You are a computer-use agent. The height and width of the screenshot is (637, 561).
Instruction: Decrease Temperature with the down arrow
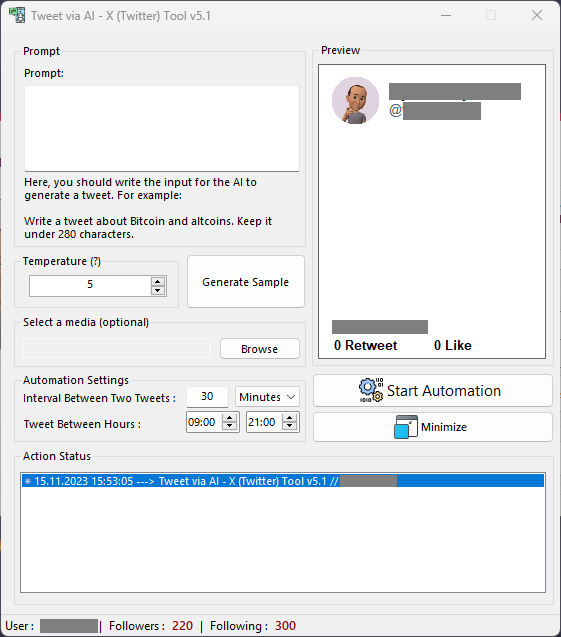click(x=158, y=290)
